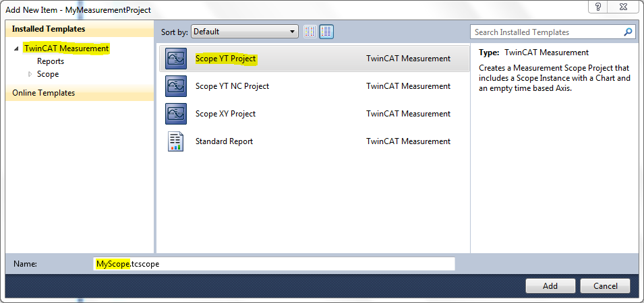Image resolution: width=644 pixels, height=303 pixels.
Task: Open the Sort by Default dropdown
Action: [x=245, y=32]
